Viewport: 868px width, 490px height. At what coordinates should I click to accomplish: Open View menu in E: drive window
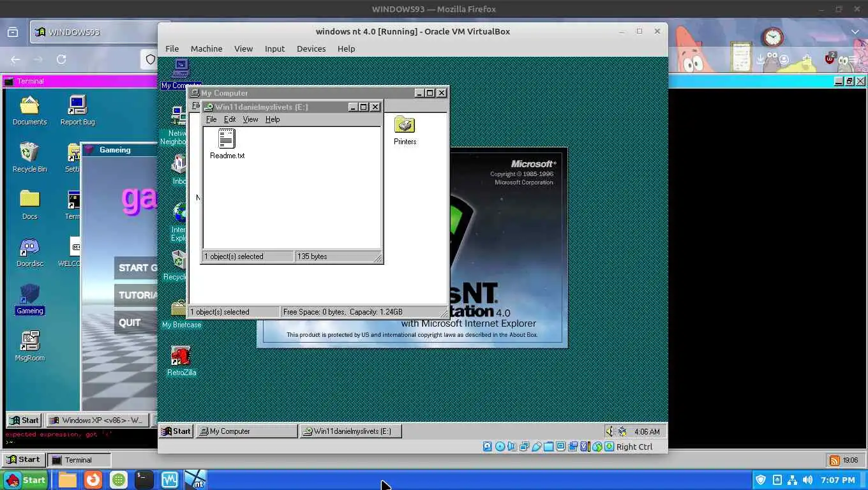250,119
